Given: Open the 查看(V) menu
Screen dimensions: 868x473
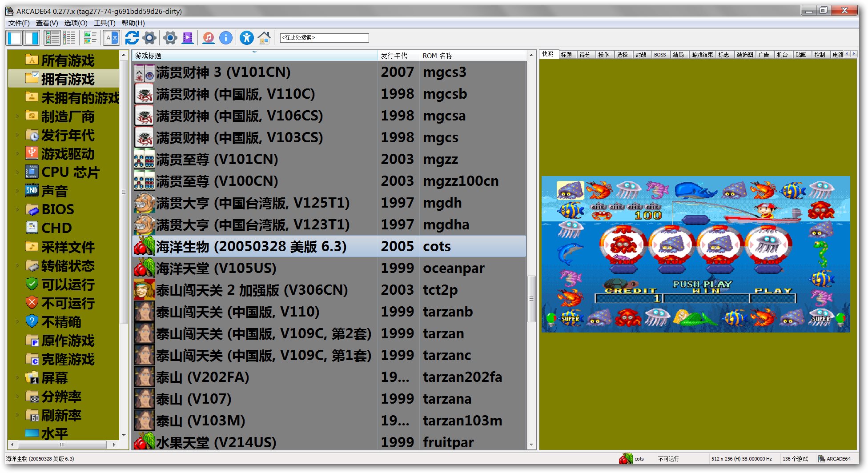Looking at the screenshot, I should click(47, 23).
